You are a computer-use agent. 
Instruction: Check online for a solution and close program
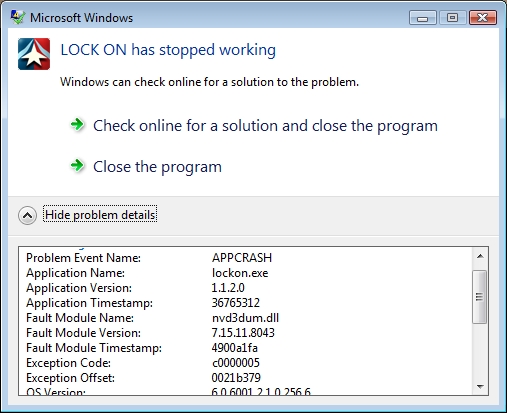coord(265,126)
